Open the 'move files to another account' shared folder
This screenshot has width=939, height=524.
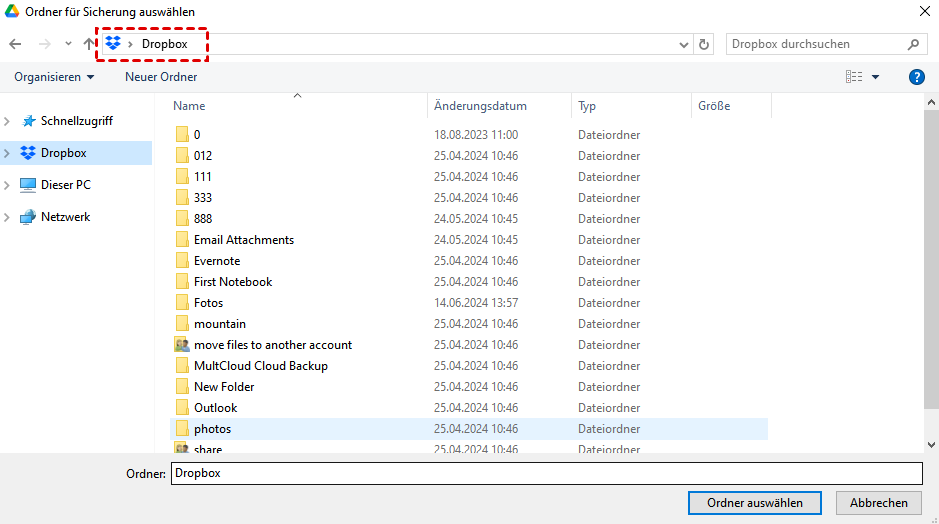[272, 345]
